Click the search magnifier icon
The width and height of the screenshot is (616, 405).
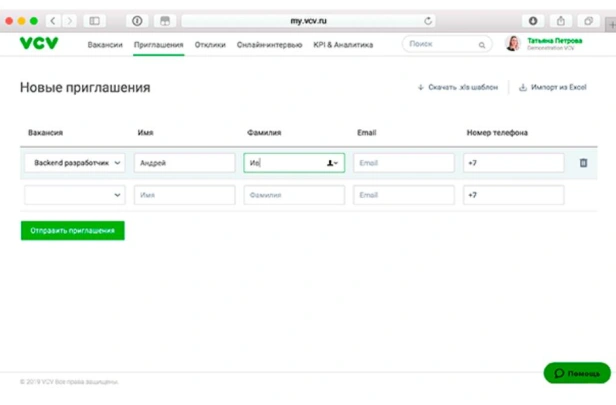tap(482, 45)
